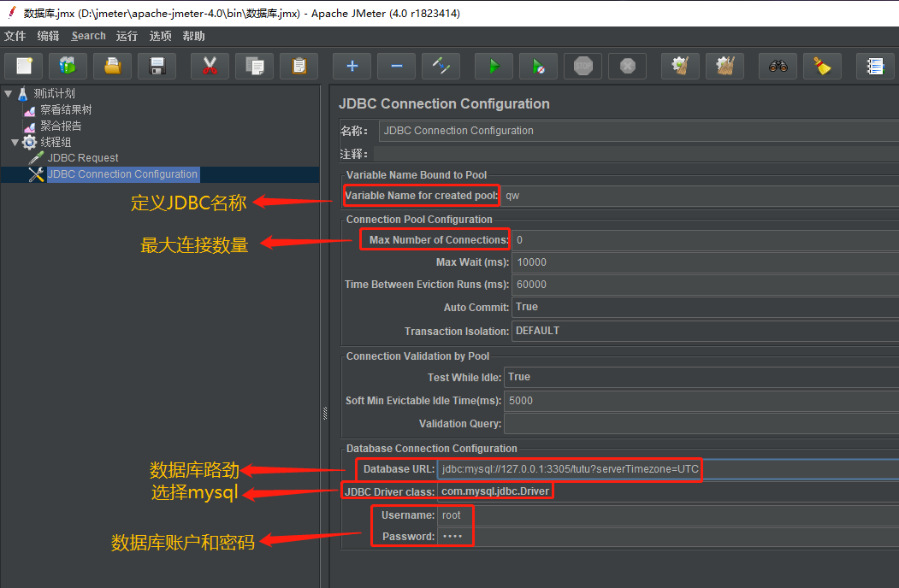Click the Max Number of Connections field
This screenshot has height=588, width=899.
705,239
